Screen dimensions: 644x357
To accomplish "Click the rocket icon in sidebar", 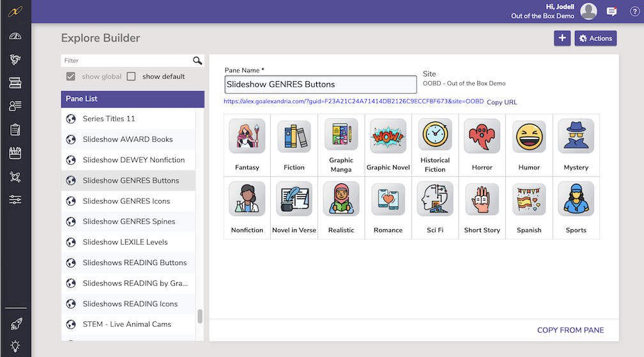I will (15, 324).
